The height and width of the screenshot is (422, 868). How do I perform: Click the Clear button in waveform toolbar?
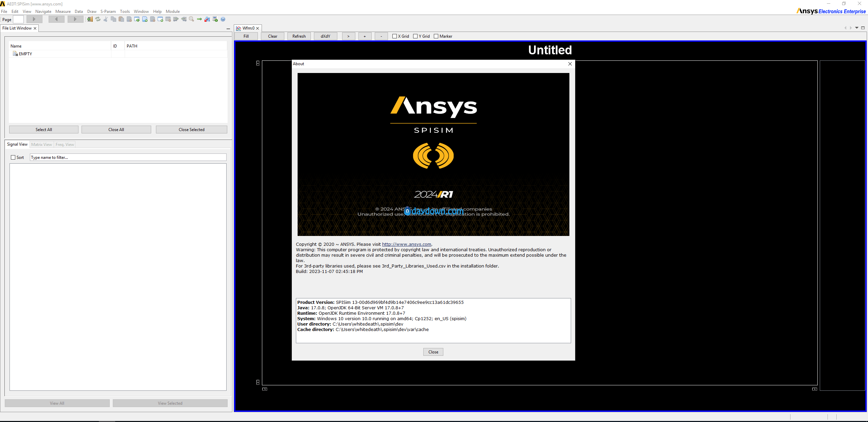[272, 36]
